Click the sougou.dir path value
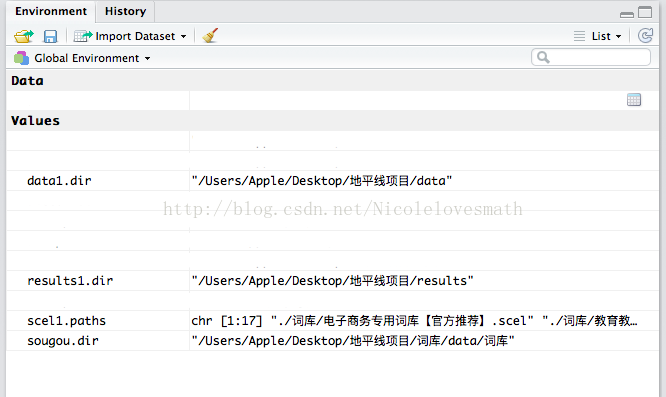The height and width of the screenshot is (397, 666). (x=353, y=341)
